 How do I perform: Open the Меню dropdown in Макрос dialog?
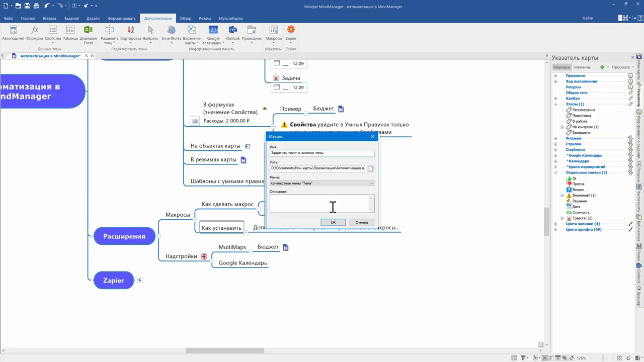[x=322, y=183]
